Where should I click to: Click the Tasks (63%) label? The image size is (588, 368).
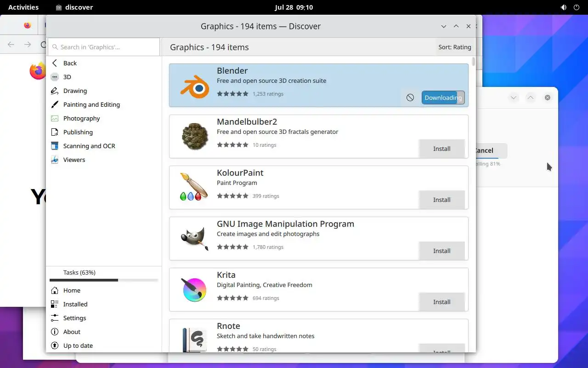[79, 272]
